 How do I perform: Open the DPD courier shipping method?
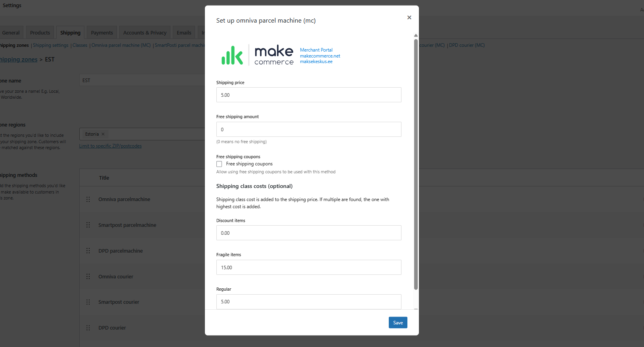click(x=112, y=328)
